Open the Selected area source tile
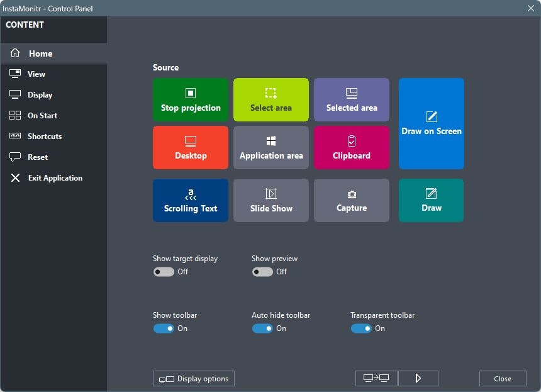541x392 pixels. (x=352, y=99)
